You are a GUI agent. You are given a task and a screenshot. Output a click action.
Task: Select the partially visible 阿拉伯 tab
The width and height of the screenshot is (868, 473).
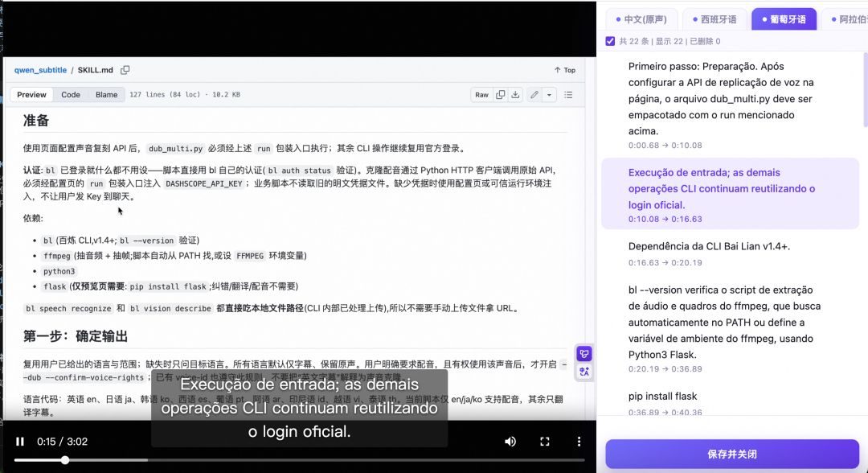[x=845, y=19]
